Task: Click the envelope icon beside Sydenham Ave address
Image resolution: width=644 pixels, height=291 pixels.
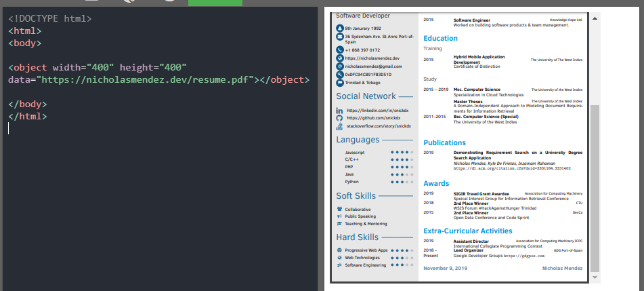Action: (340, 37)
